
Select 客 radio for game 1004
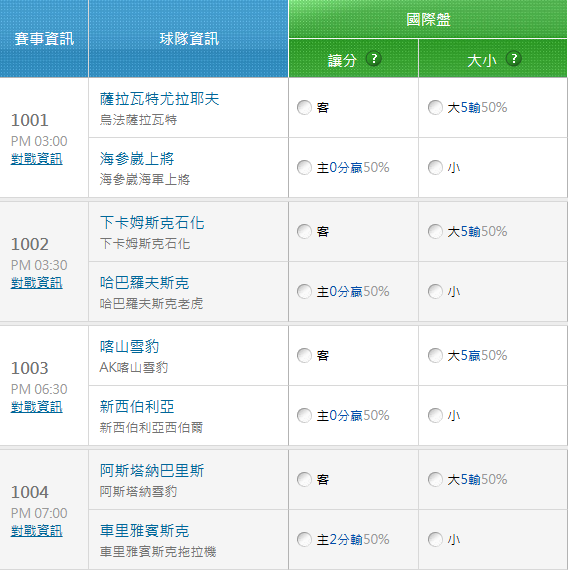click(304, 479)
